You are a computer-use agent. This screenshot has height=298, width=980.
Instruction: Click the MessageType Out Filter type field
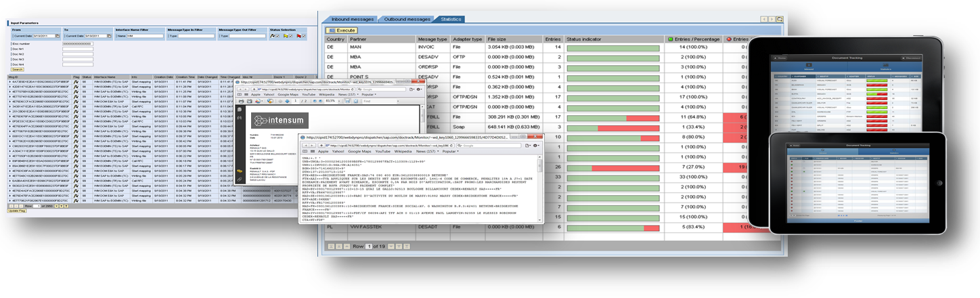click(248, 36)
